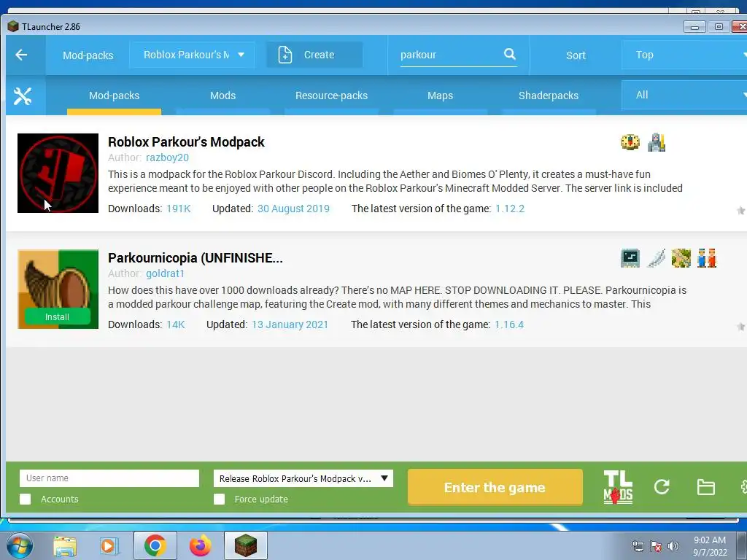Click the 30 August 2019 updated date
Image resolution: width=747 pixels, height=560 pixels.
click(x=293, y=209)
